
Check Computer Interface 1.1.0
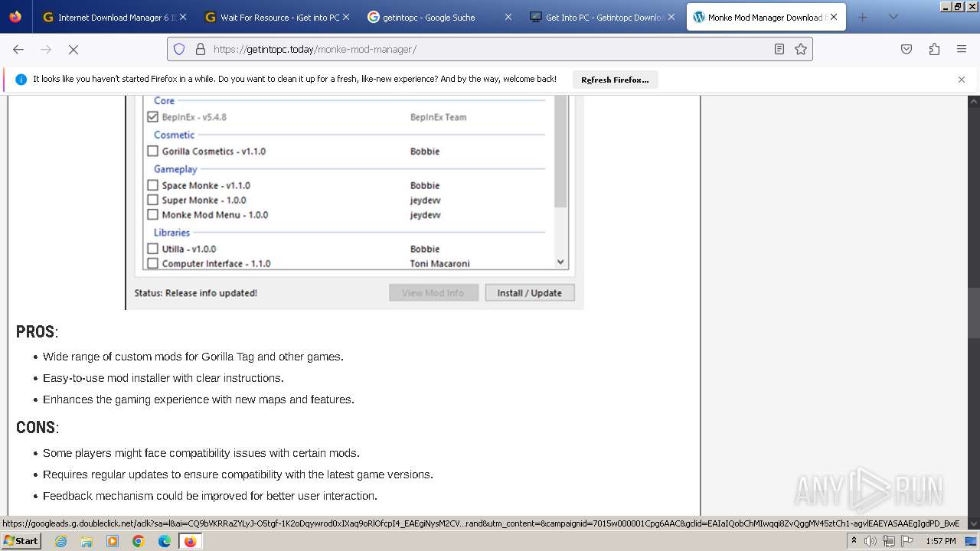tap(152, 263)
